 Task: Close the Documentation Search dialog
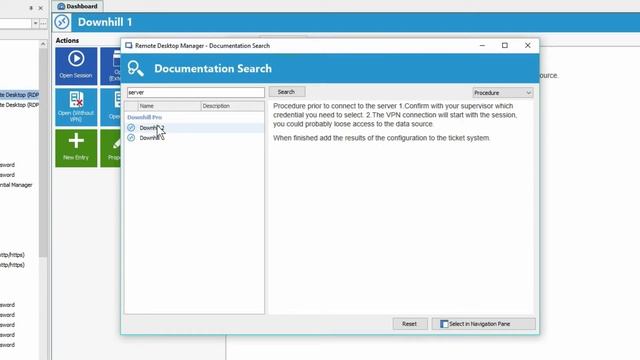click(528, 45)
